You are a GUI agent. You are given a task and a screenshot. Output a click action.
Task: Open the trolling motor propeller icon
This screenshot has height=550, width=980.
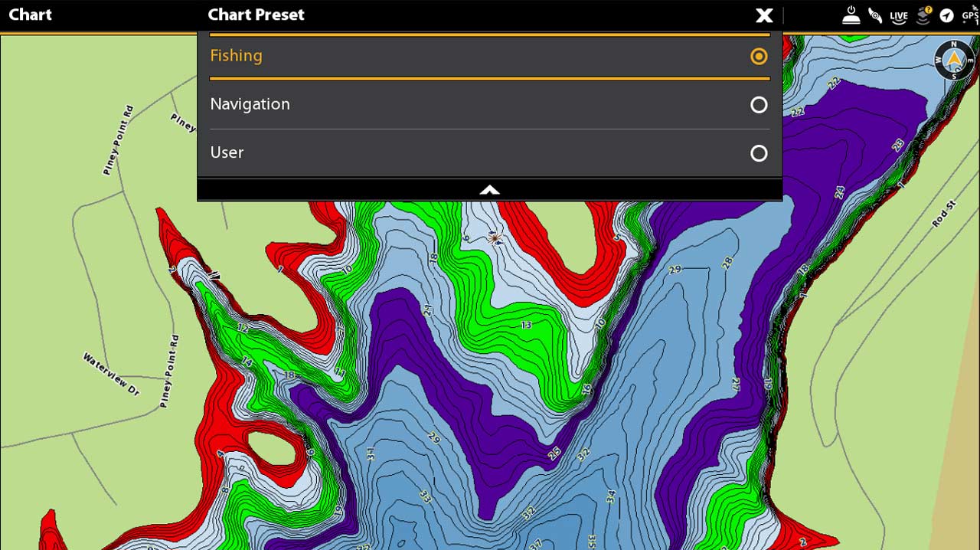pyautogui.click(x=875, y=15)
